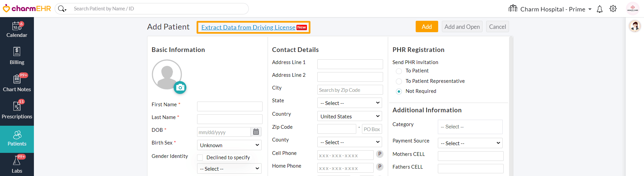Click the patient photo placeholder
Screen dimensions: 644x176
167,74
